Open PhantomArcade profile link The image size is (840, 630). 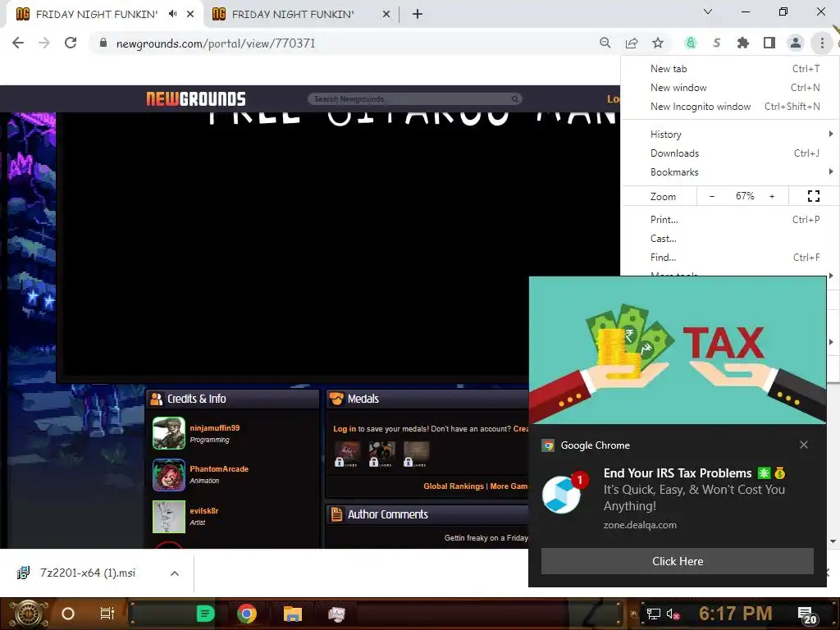tap(219, 468)
